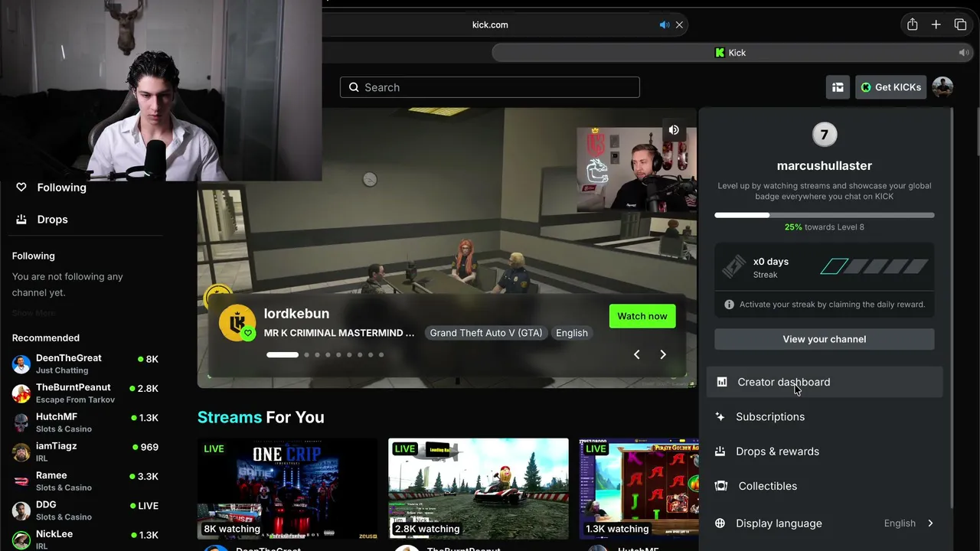Click the streak ticket icon
The height and width of the screenshot is (551, 980).
(733, 266)
